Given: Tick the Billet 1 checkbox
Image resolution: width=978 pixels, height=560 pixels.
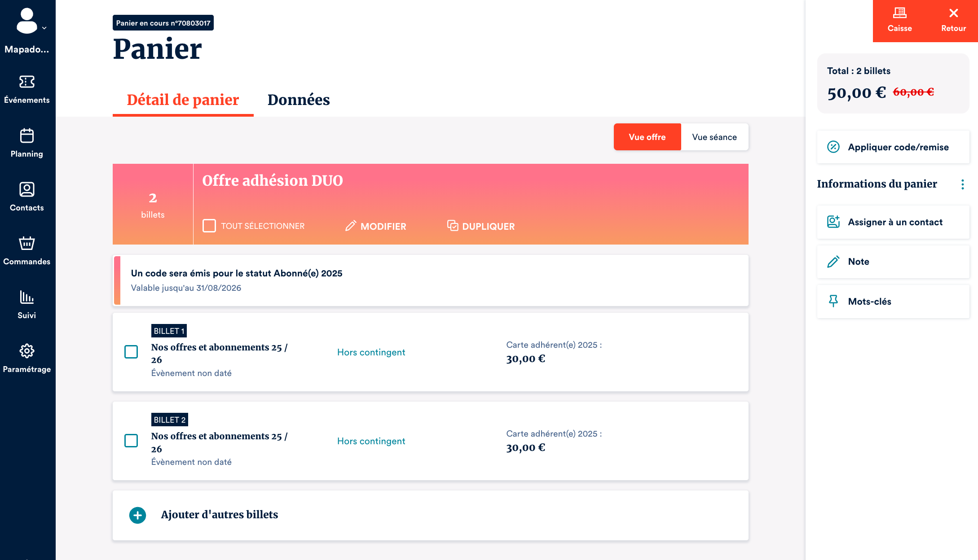Looking at the screenshot, I should coord(131,352).
